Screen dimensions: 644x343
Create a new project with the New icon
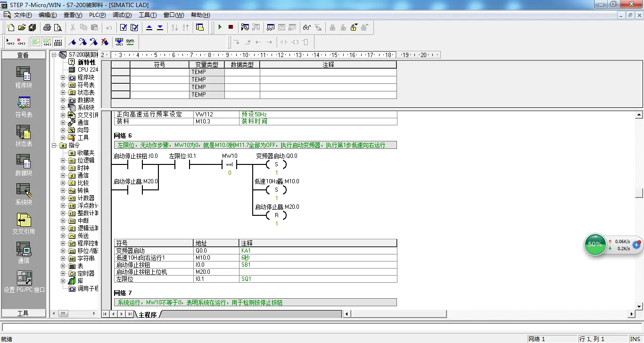(10, 27)
